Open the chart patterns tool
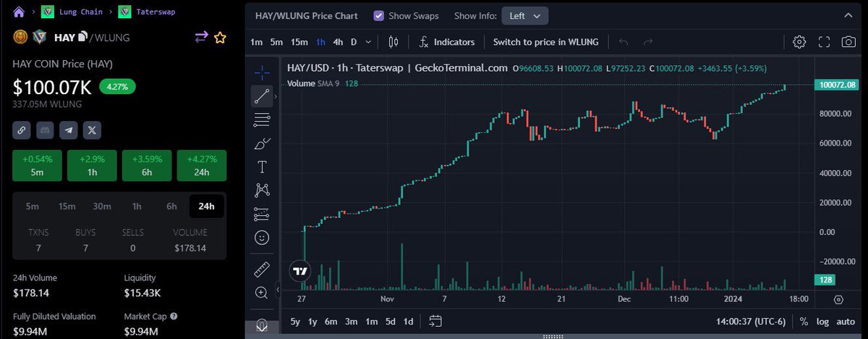The width and height of the screenshot is (868, 339). [262, 191]
